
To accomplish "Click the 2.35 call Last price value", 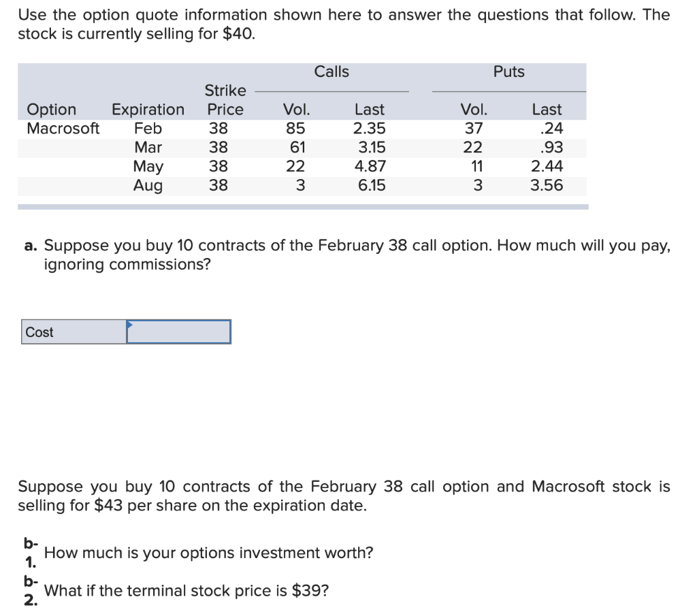I will point(368,128).
